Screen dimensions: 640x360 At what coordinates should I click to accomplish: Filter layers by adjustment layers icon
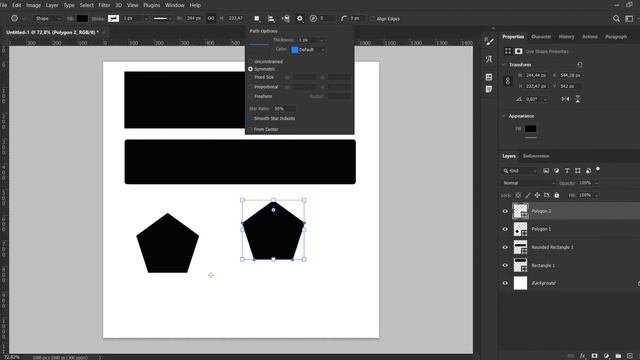(x=556, y=171)
